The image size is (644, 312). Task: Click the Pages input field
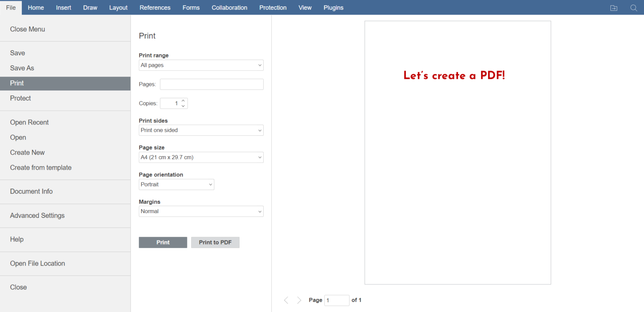(x=211, y=84)
